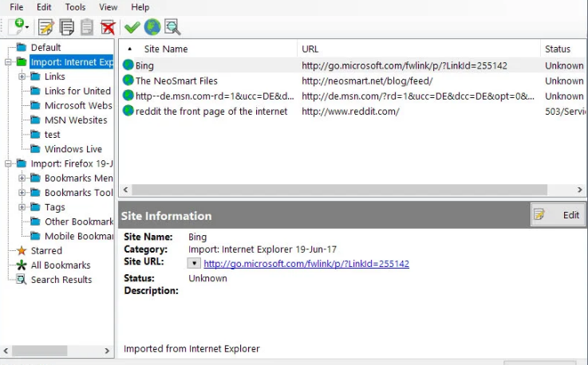Open the Edit menu
This screenshot has width=588, height=365.
tap(44, 7)
